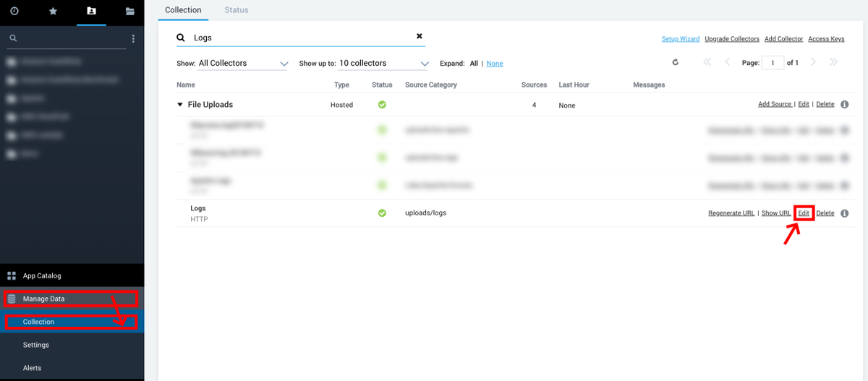Open Logs source info icon
This screenshot has height=381, width=868.
click(844, 213)
